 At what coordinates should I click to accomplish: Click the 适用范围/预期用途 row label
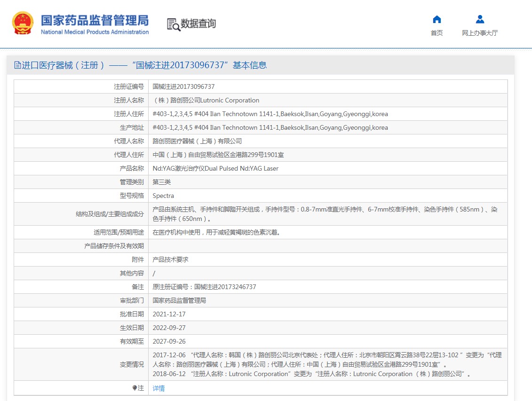119,232
